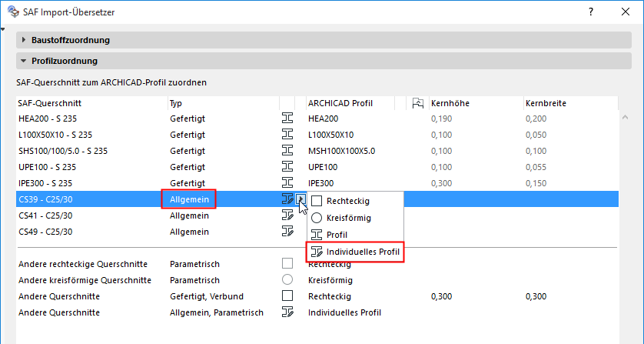Click circle icon for Andere kreisförmige Querschnitte
The image size is (644, 344).
(287, 280)
